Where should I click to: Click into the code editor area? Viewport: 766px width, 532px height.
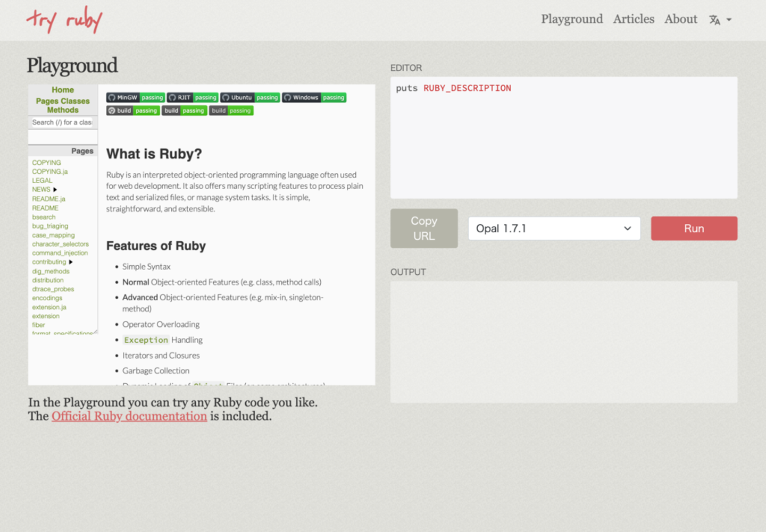[x=564, y=138]
